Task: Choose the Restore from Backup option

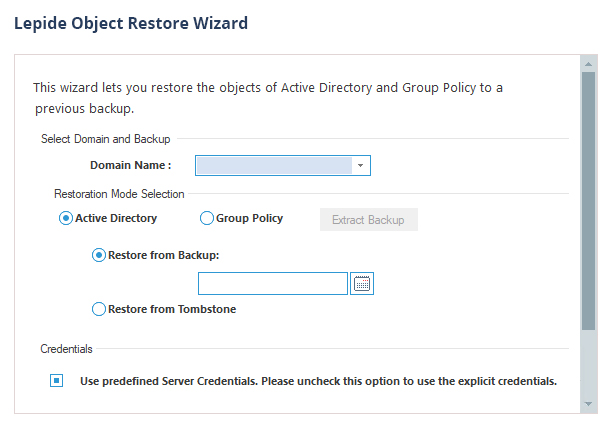Action: [99, 255]
